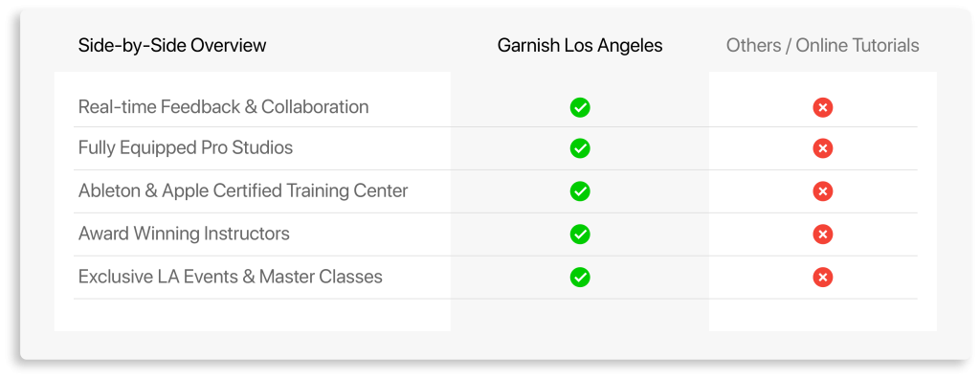
Task: Click green checkmark for Ableton & Apple Certified
Action: pyautogui.click(x=580, y=191)
